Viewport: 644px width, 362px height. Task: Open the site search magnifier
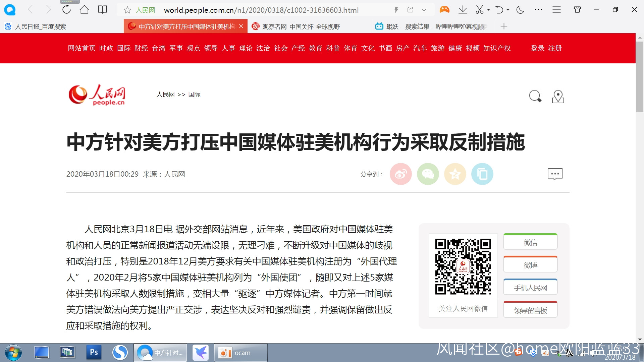[x=535, y=96]
